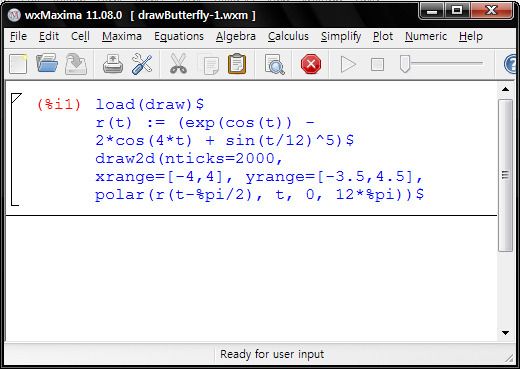Open the Plot menu

point(383,36)
